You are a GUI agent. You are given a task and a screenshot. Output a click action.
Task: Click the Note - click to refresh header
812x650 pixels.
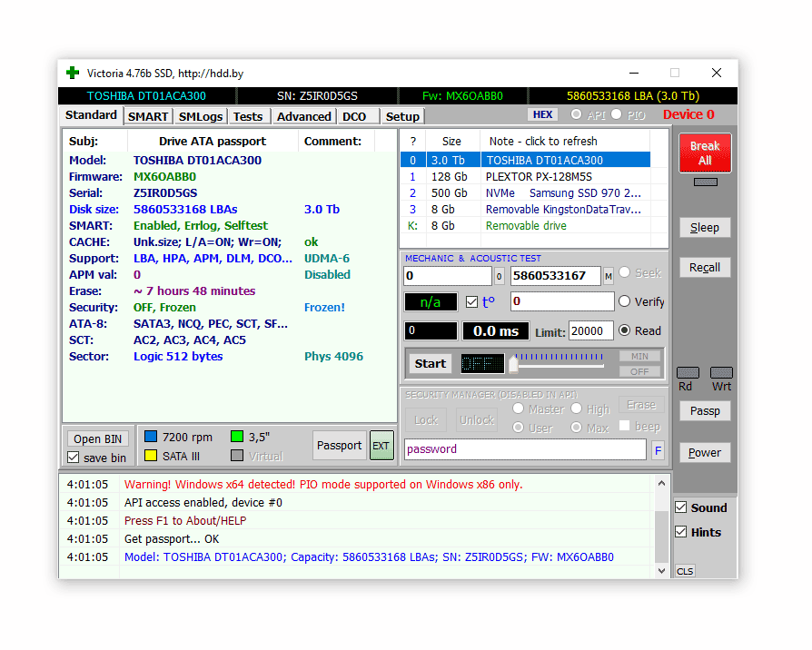pos(543,142)
